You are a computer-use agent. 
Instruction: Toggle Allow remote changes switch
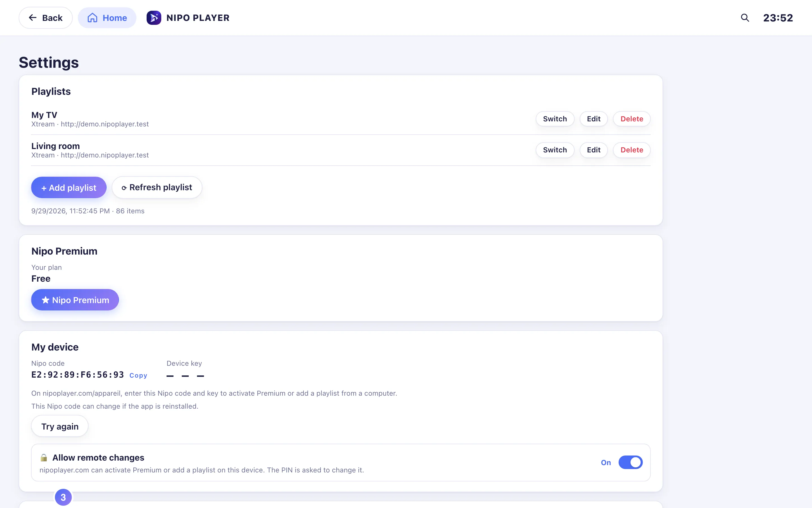coord(630,462)
